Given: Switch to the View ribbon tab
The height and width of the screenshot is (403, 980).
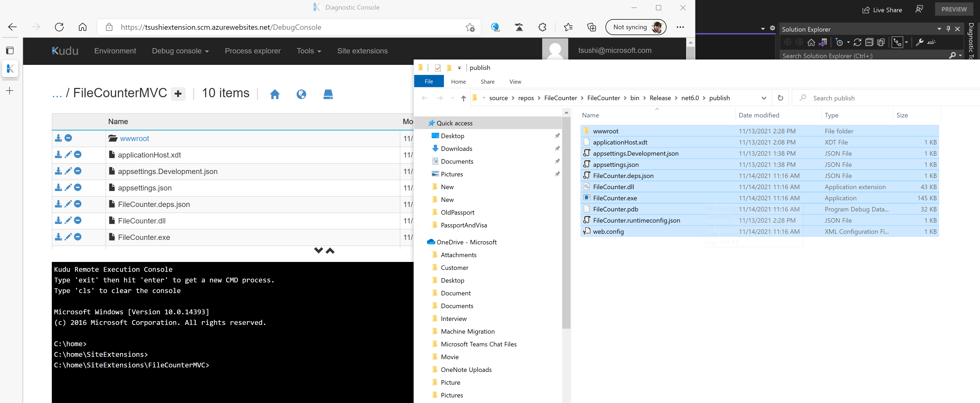Looking at the screenshot, I should [x=515, y=82].
